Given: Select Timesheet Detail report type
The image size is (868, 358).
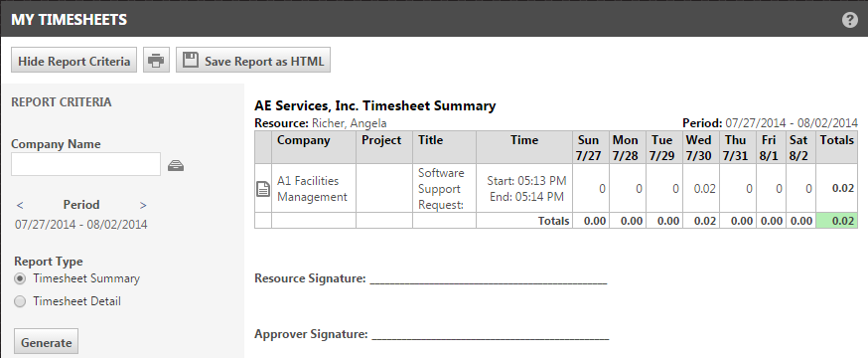Looking at the screenshot, I should tap(20, 302).
